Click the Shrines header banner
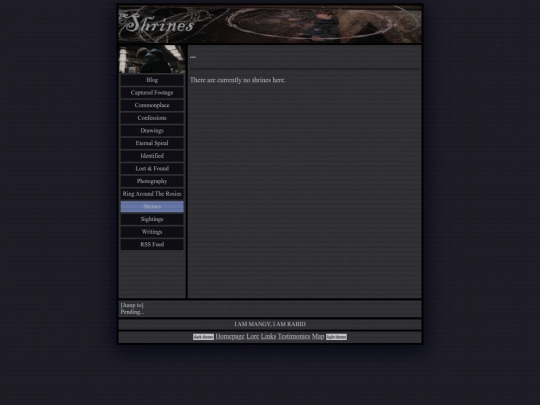Viewport: 540px width, 405px height. pos(270,24)
